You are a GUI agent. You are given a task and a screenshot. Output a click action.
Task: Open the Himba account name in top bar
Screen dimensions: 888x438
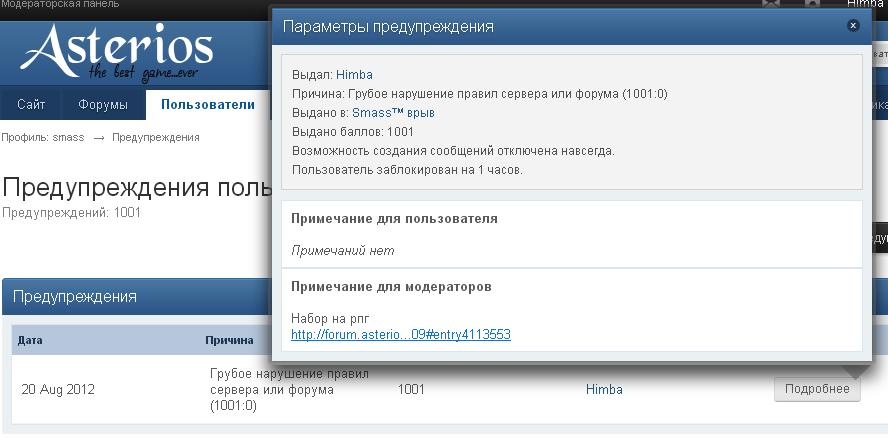point(865,4)
